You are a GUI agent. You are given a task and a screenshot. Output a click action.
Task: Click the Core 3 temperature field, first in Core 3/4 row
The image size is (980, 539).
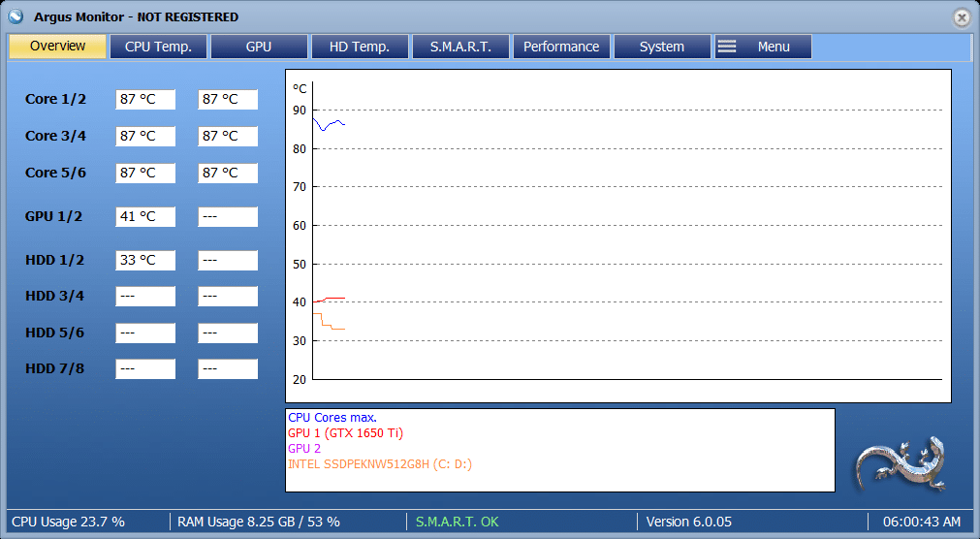(x=145, y=137)
